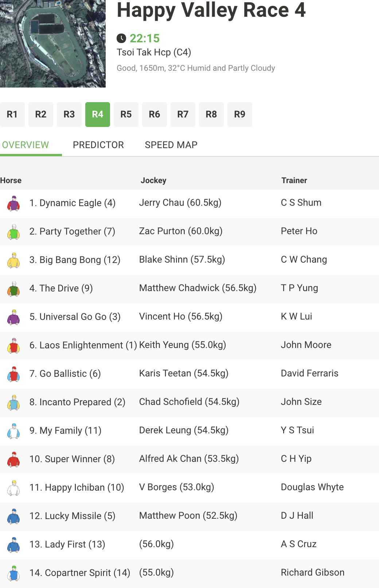Click trainer name Douglas Whyte

(312, 487)
